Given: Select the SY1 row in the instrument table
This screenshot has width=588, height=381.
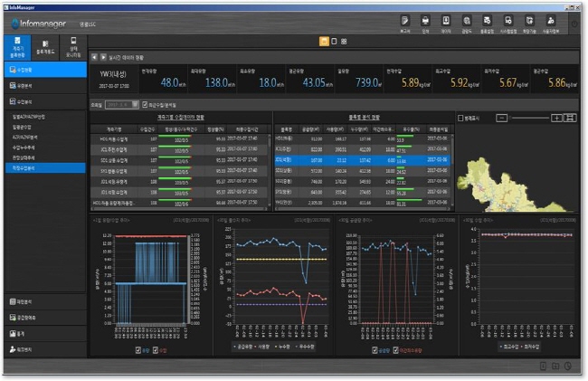Looking at the screenshot, I should pos(179,171).
